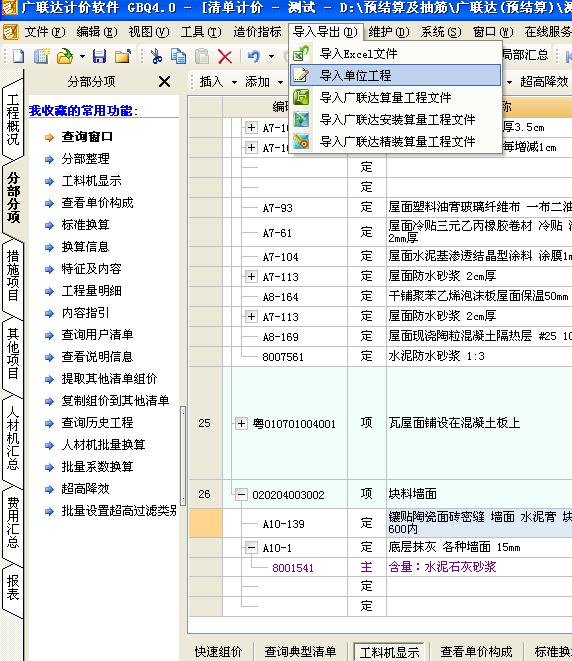The width and height of the screenshot is (572, 661).
Task: Click 分部整理 in favorites list
Action: coord(86,159)
